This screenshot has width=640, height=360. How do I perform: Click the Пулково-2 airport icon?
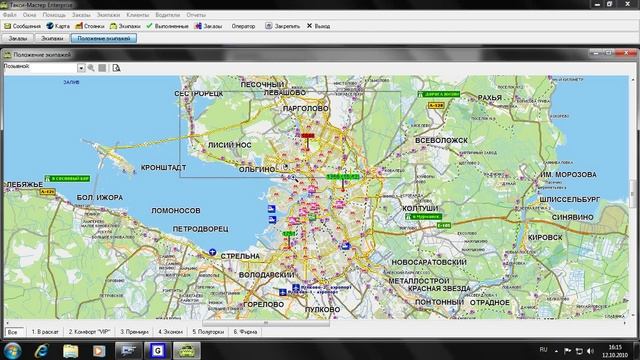[296, 287]
